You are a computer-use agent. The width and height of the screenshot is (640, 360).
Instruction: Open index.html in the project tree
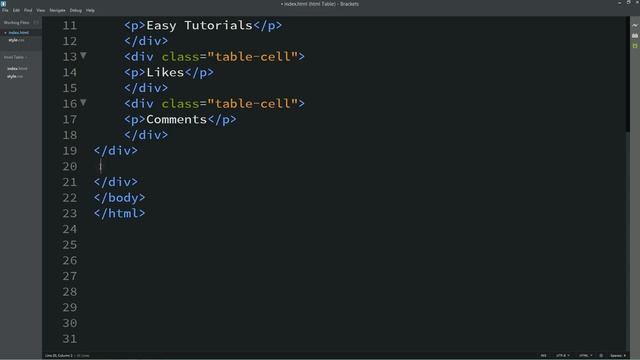(x=17, y=69)
